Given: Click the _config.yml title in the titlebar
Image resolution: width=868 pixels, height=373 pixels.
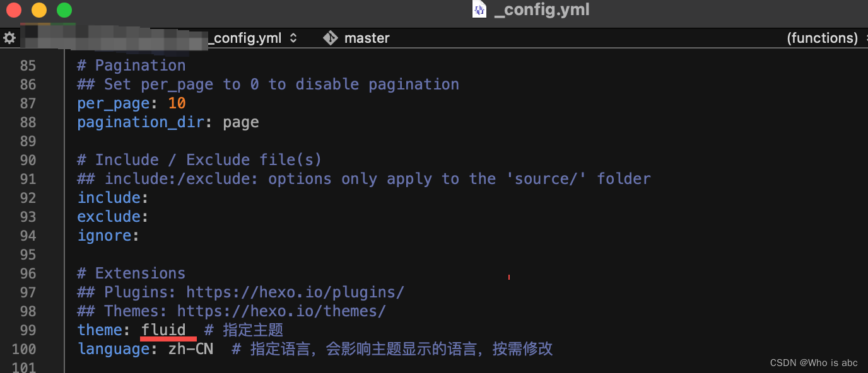Looking at the screenshot, I should 540,9.
